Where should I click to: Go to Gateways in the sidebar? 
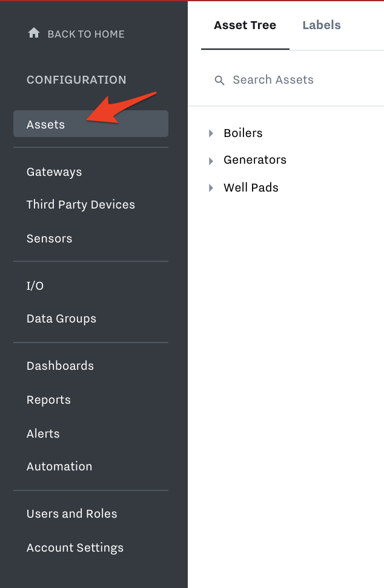[54, 172]
